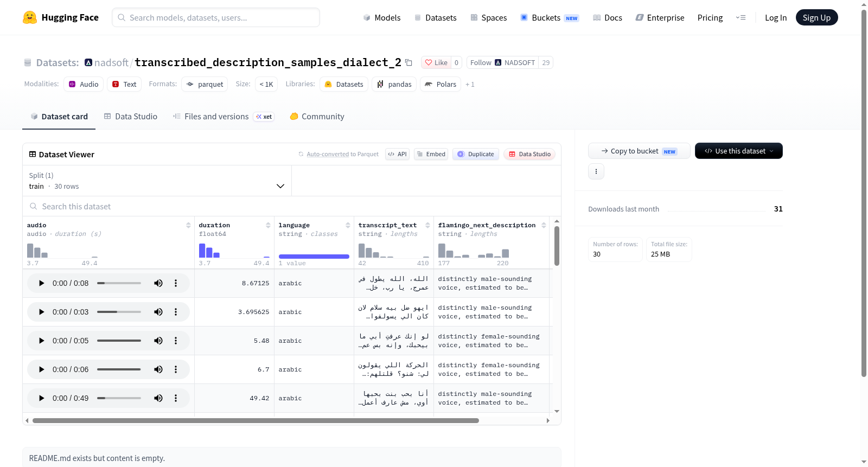Mute the 0:05 audio sample

(158, 341)
